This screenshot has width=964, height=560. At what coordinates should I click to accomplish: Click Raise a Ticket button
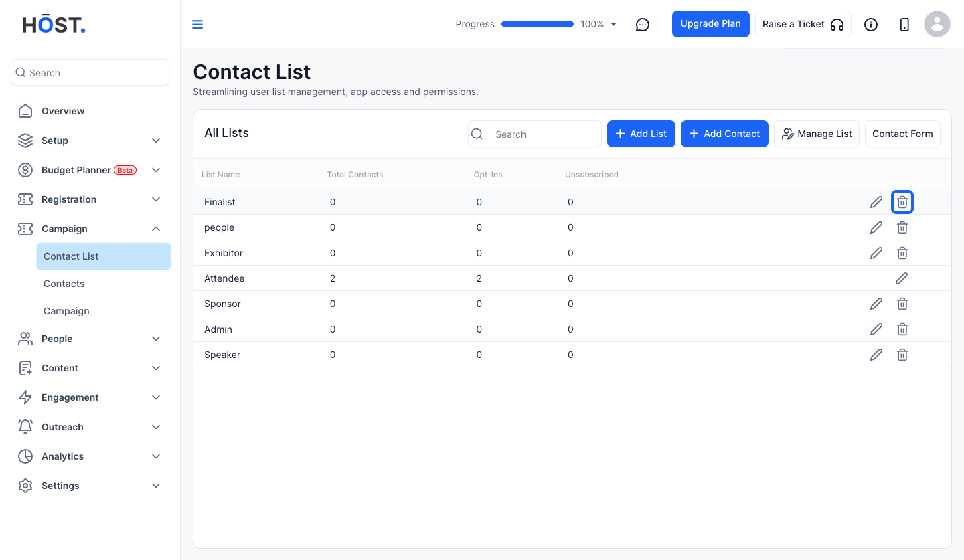(x=803, y=24)
